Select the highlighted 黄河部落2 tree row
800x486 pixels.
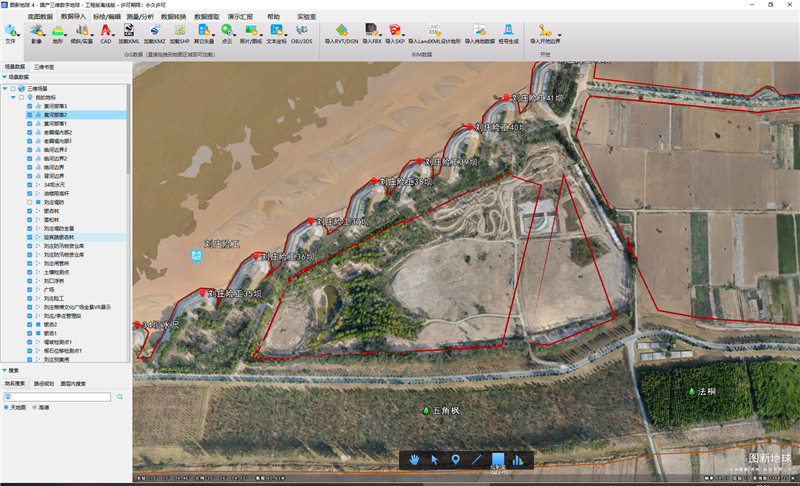pos(76,115)
